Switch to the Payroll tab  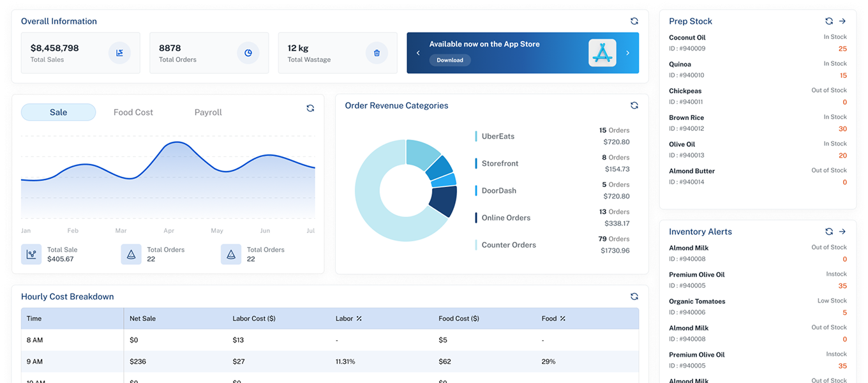208,112
